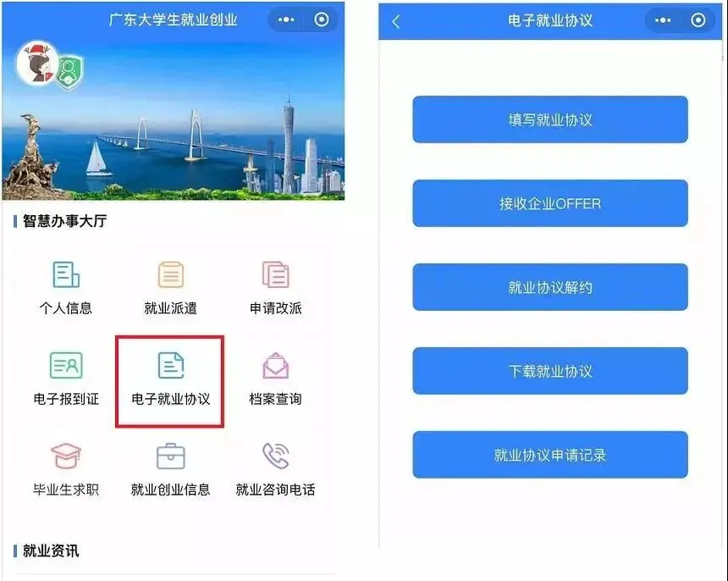The width and height of the screenshot is (728, 581).
Task: Open the 个人信息 icon
Action: (x=66, y=274)
